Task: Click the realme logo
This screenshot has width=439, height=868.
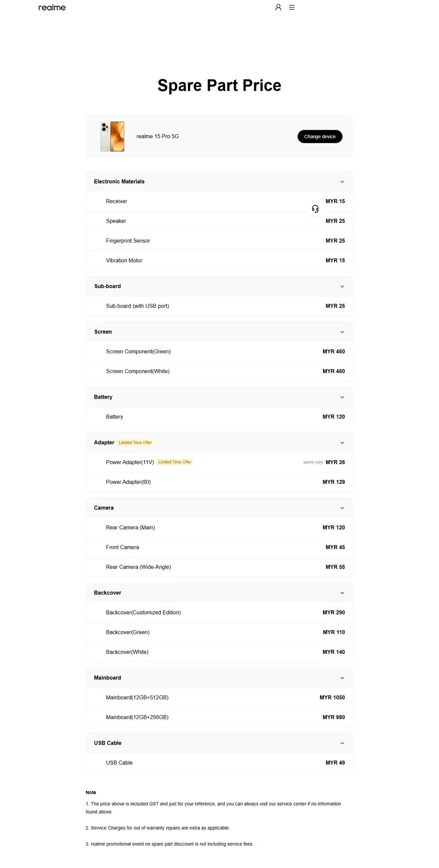Action: 52,7
